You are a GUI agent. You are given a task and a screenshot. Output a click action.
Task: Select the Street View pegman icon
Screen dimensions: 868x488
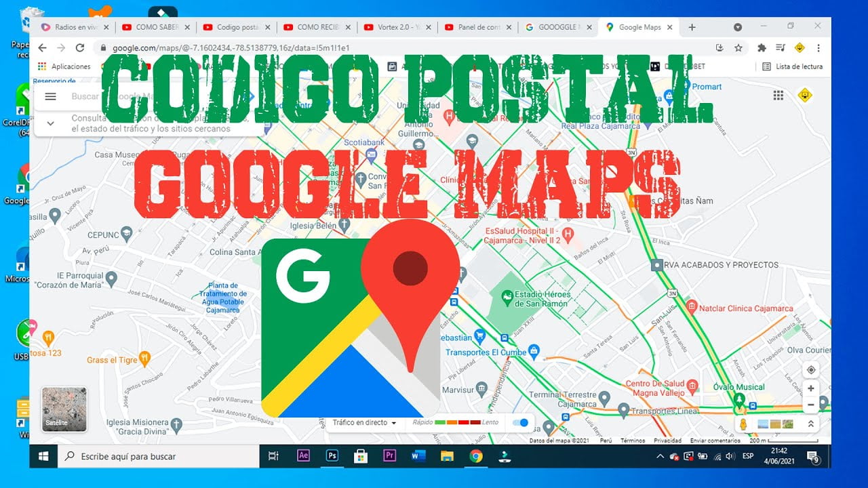pyautogui.click(x=743, y=424)
